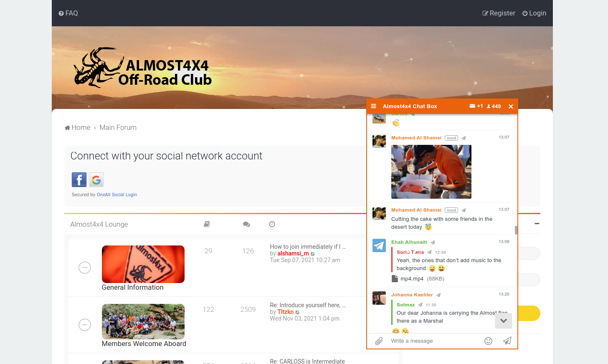This screenshot has width=608, height=364.
Task: Click Mohamed Al Shamsi name on cake-text message
Action: click(x=416, y=210)
